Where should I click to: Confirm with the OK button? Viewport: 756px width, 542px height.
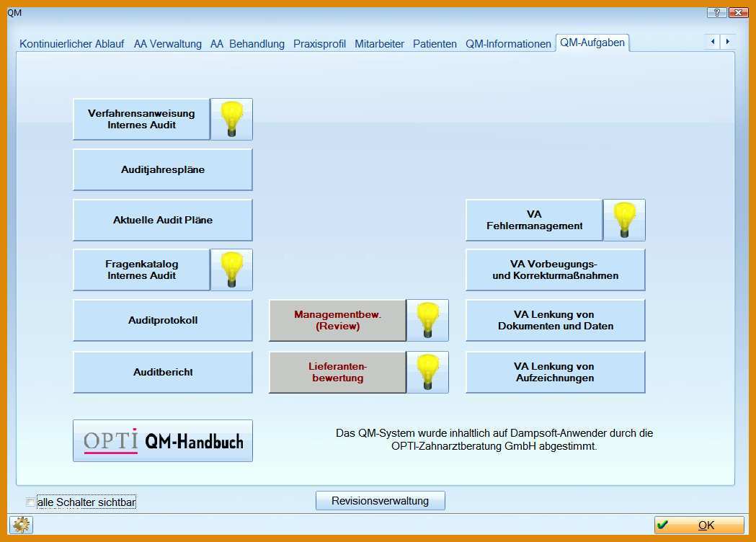pos(699,525)
